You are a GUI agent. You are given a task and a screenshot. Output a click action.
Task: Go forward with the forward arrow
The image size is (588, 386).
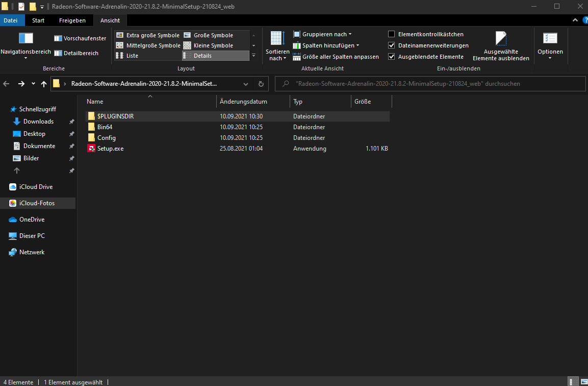(x=21, y=84)
